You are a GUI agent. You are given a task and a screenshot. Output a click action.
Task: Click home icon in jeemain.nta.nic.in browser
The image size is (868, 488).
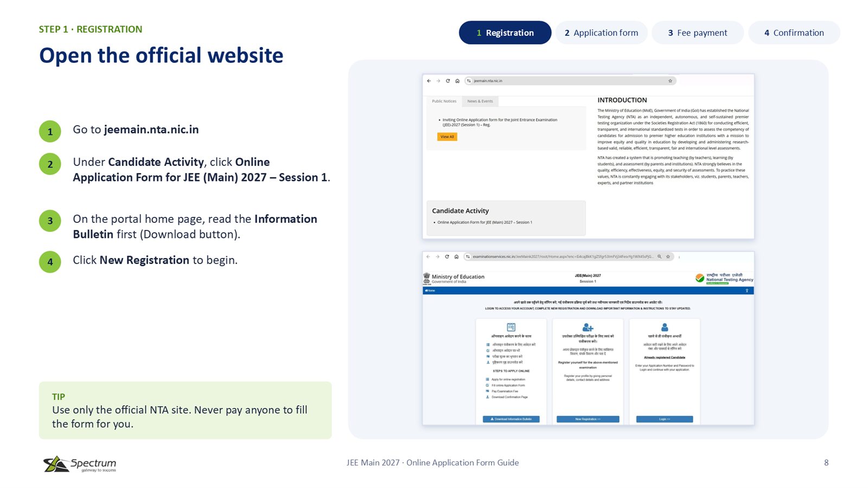point(457,81)
